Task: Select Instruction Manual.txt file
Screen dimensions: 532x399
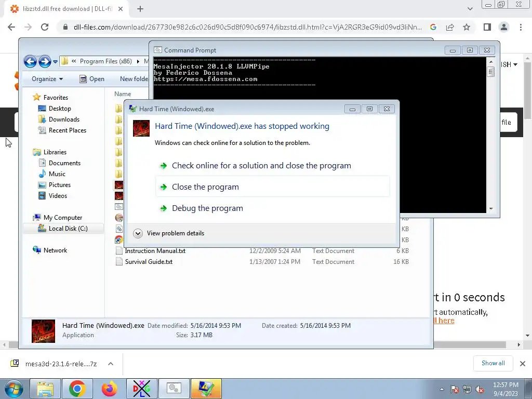Action: tap(155, 251)
